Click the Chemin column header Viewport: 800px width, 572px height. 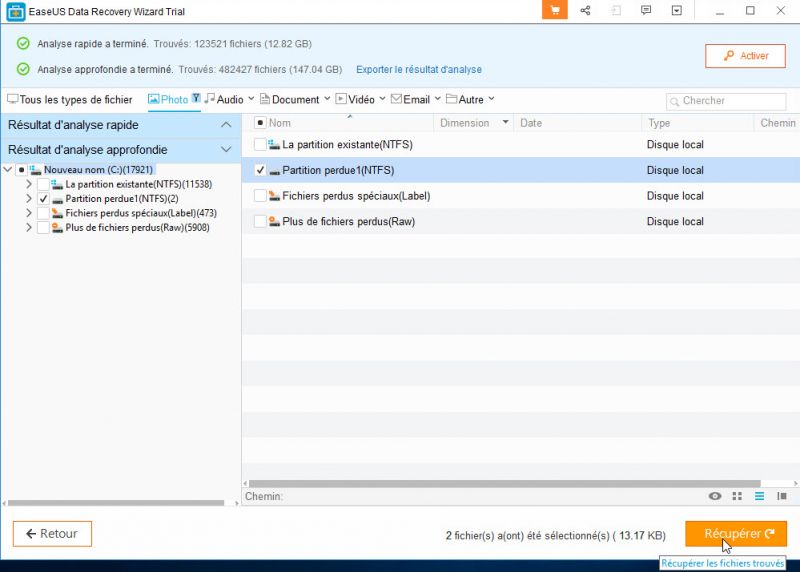(x=777, y=123)
